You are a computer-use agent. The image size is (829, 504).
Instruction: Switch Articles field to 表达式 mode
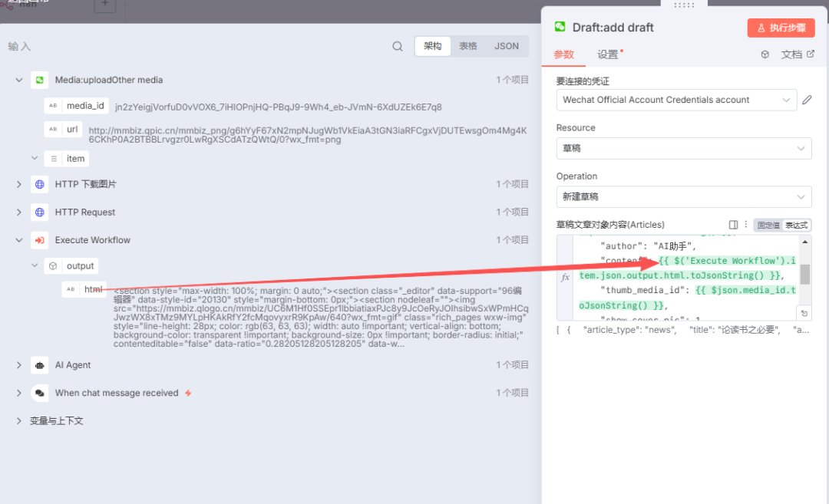click(796, 226)
